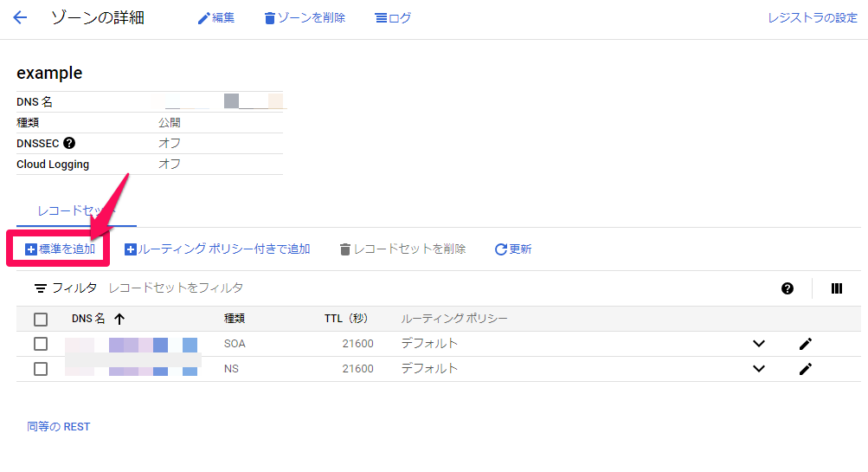Screen dimensions: 868x472
Task: Click ゾーンを削除 trash button
Action: [305, 18]
